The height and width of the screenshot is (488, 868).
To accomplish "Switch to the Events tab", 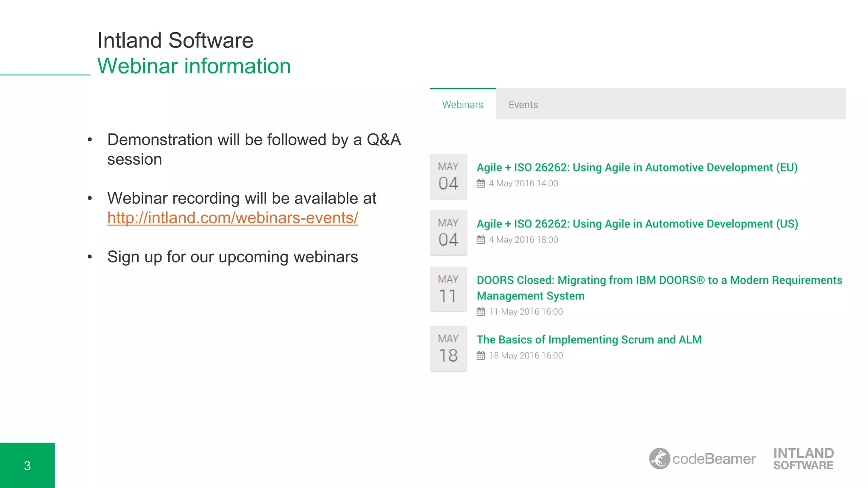I will pyautogui.click(x=523, y=105).
